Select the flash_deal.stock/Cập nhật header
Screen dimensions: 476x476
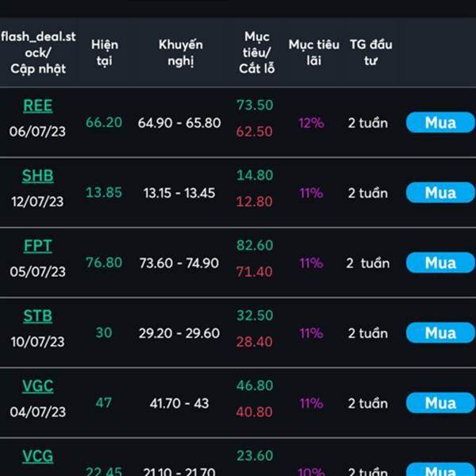pyautogui.click(x=38, y=52)
